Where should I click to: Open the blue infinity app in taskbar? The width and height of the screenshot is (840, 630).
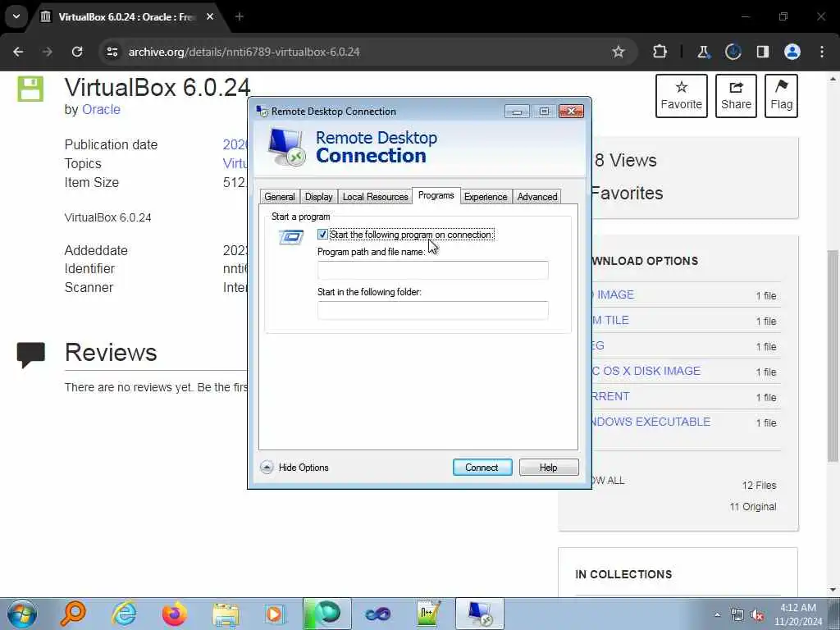click(x=377, y=614)
